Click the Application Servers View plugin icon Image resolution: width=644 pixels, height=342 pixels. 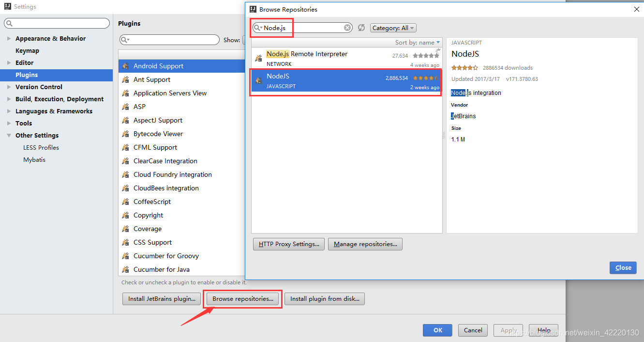pyautogui.click(x=126, y=93)
